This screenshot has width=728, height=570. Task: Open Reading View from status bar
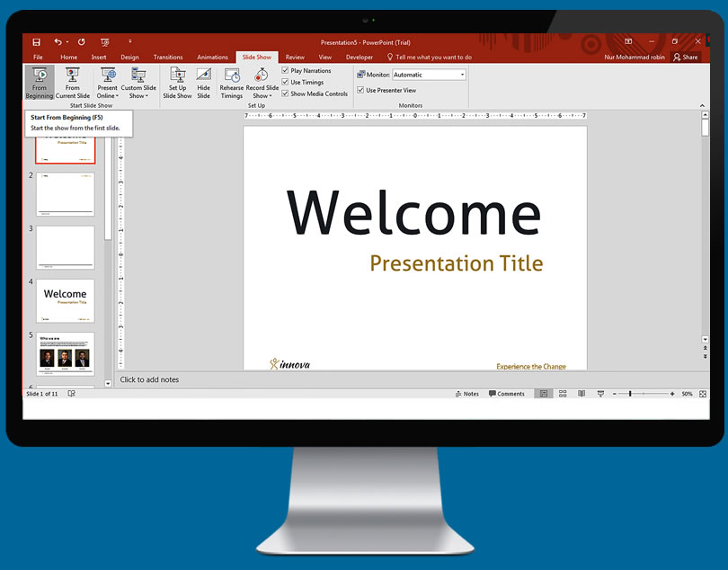coord(582,394)
